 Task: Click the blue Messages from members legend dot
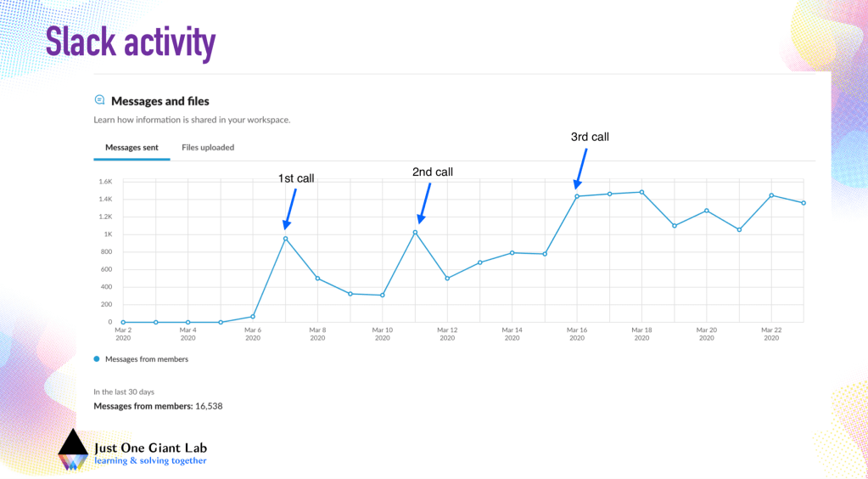97,359
